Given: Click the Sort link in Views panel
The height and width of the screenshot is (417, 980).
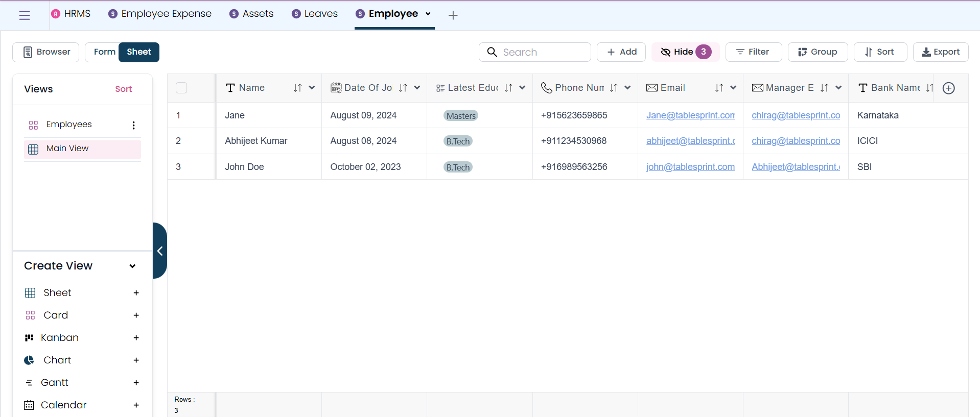Looking at the screenshot, I should tap(123, 89).
